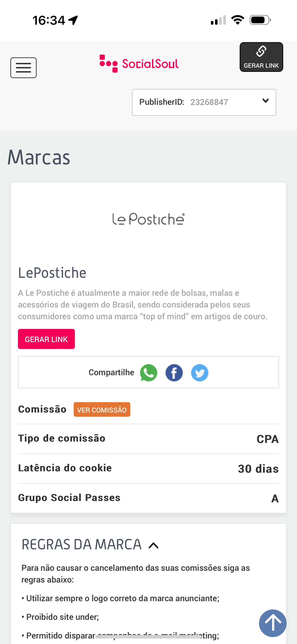Tap the Wi-Fi status icon
This screenshot has width=297, height=644.
[238, 20]
